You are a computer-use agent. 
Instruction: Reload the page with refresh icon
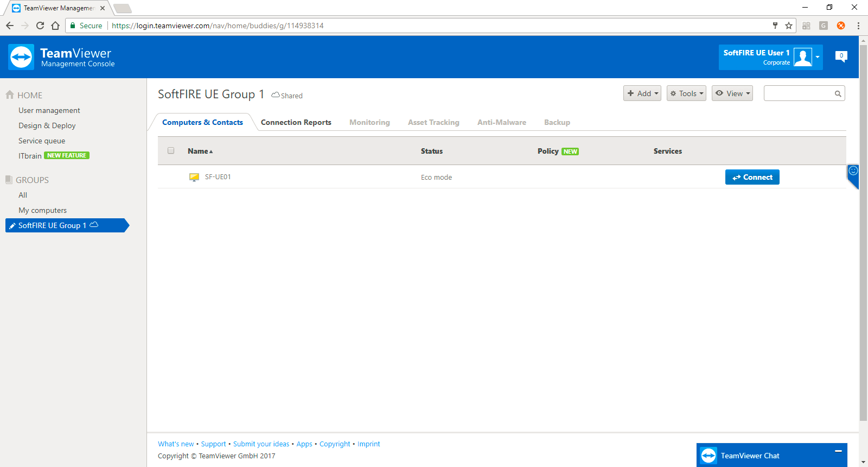click(40, 26)
